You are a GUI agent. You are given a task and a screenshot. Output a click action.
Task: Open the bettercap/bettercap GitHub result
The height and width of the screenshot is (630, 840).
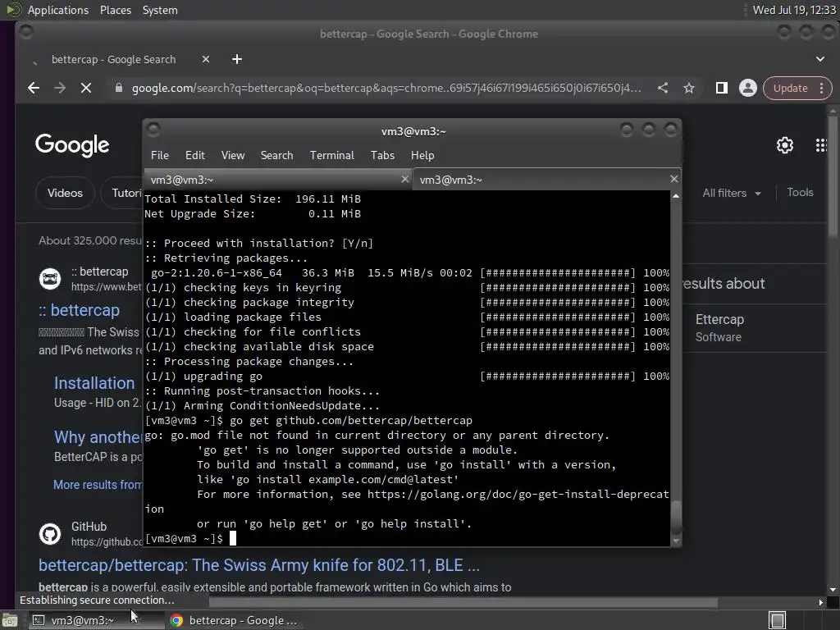coord(259,565)
